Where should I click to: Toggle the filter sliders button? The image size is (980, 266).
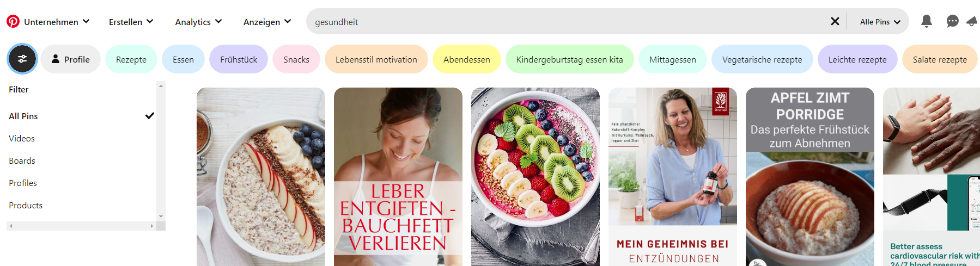22,59
